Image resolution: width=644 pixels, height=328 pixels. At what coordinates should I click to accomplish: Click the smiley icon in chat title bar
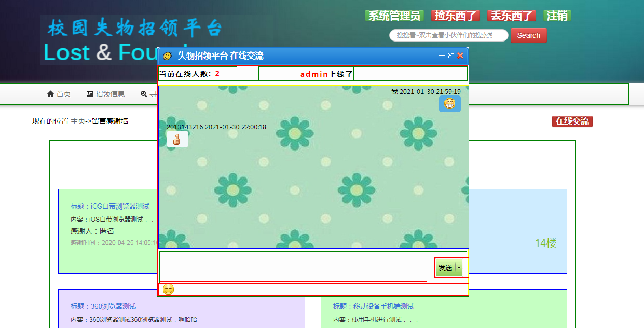[x=167, y=56]
